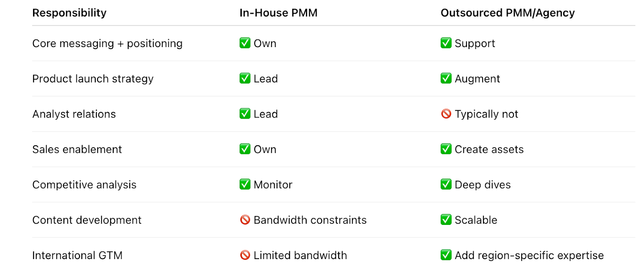Click the Outsourced PMM/Agency column header
The height and width of the screenshot is (274, 644).
point(508,13)
